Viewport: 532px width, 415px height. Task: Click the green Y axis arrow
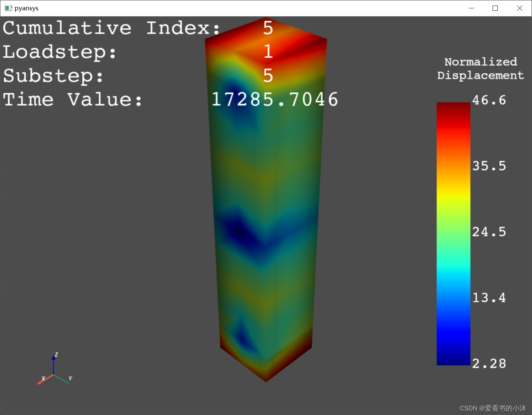pos(65,381)
